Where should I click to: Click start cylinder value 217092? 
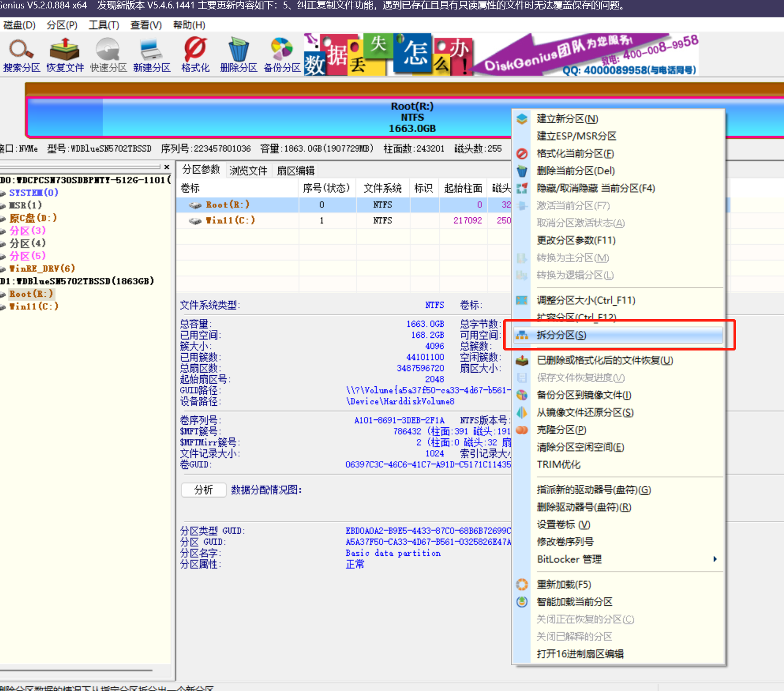coord(468,221)
